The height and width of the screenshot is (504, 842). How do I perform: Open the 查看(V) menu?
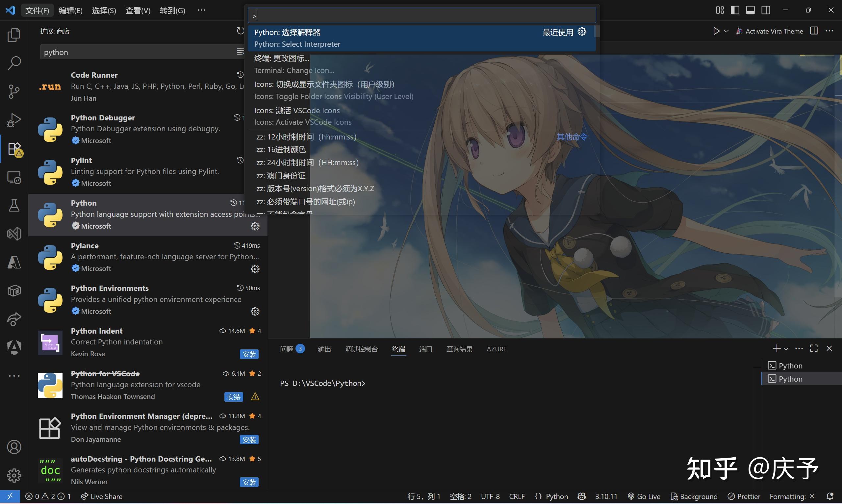click(137, 10)
